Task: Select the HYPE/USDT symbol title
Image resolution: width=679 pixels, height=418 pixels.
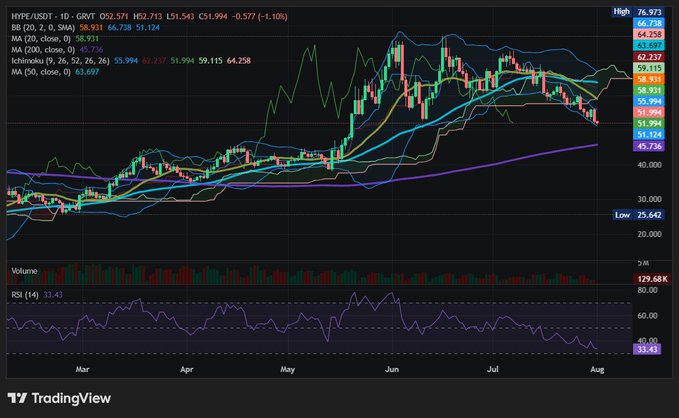Action: click(x=32, y=16)
